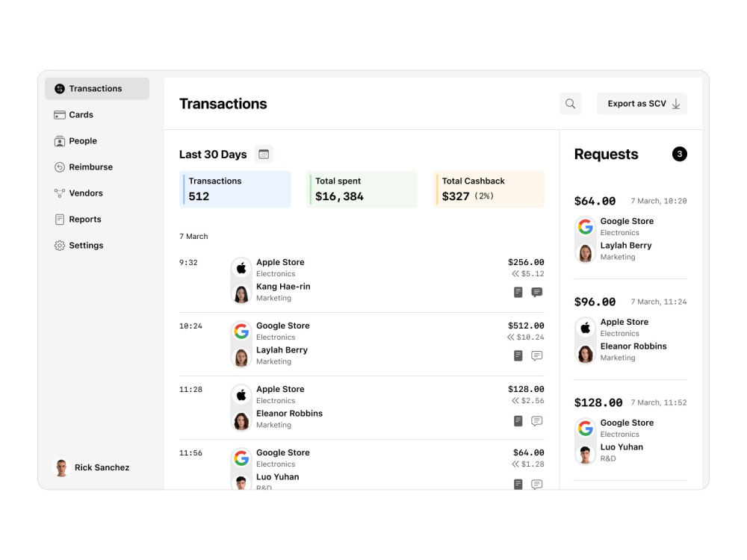Open receipt icon for 9:32 Apple Store
747x560 pixels.
[518, 292]
